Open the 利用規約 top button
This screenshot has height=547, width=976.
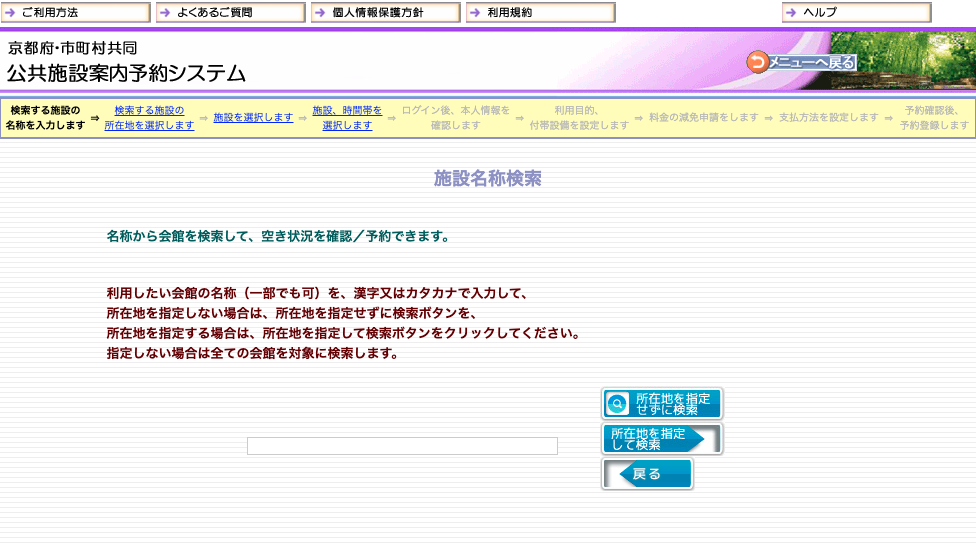pos(540,12)
